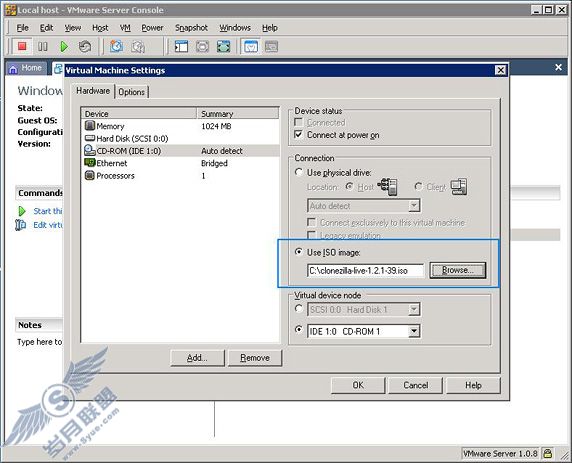The image size is (572, 463).
Task: Select Use physical drive radio button
Action: (x=299, y=172)
